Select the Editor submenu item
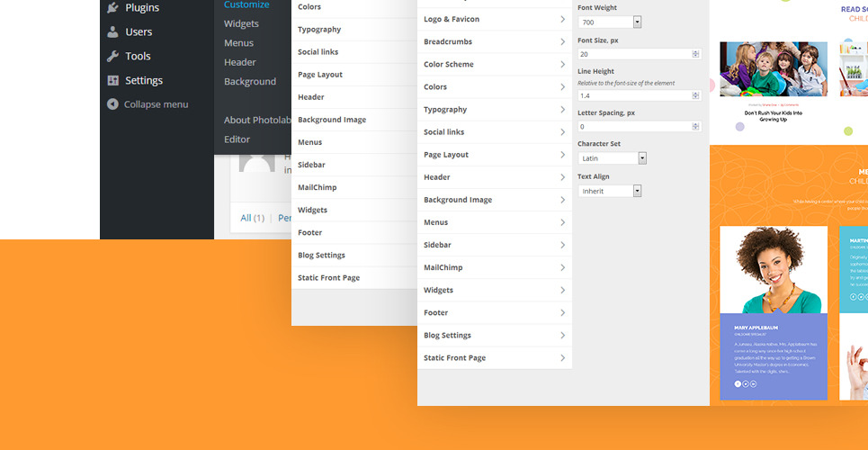The height and width of the screenshot is (450, 868). tap(237, 139)
